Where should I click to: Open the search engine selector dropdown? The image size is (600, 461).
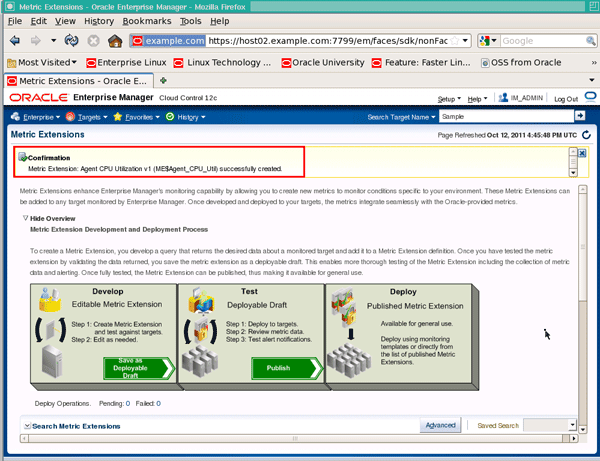[489, 41]
